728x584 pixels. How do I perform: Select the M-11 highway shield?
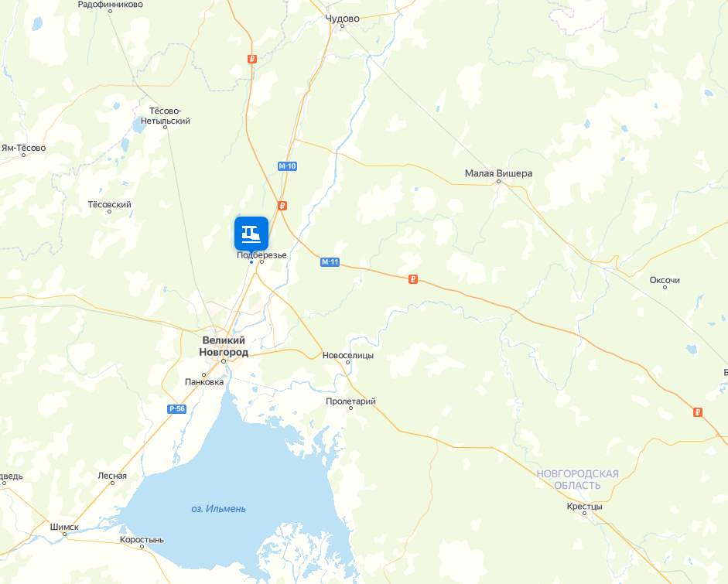[330, 261]
